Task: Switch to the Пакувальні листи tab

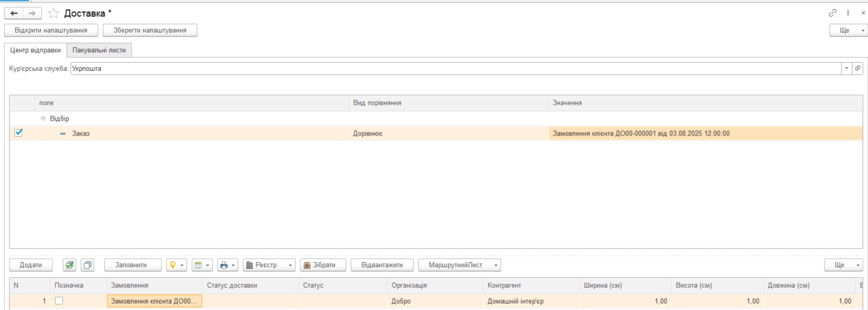Action: 99,50
